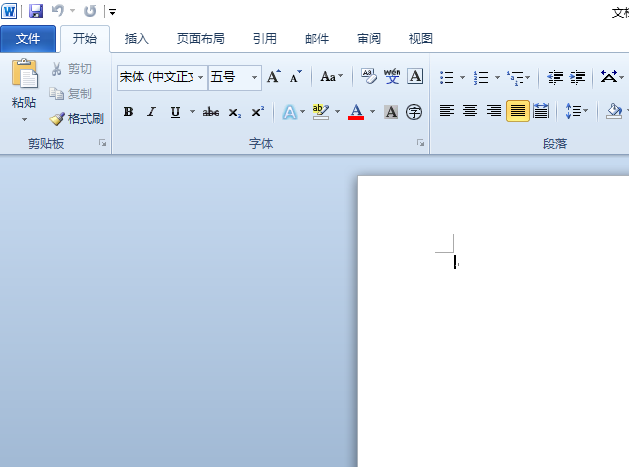Switch to the 审阅 review tab
Image resolution: width=629 pixels, height=467 pixels.
(x=369, y=39)
